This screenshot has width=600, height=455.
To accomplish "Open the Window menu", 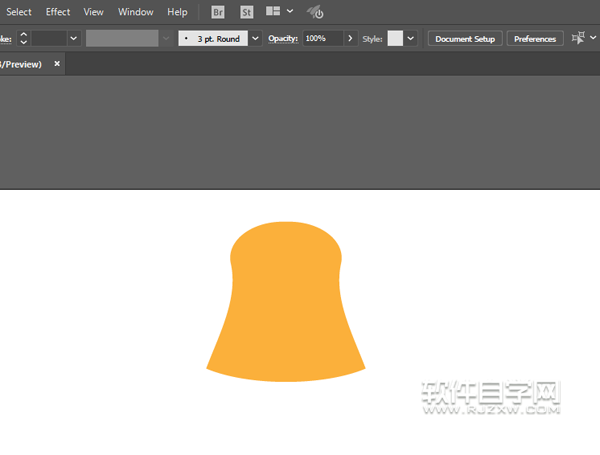I will pos(136,12).
